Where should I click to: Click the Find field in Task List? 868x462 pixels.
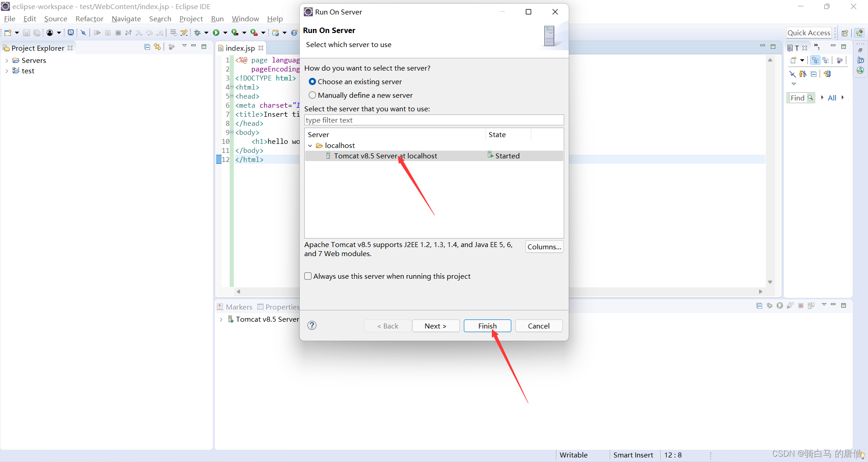(x=801, y=98)
